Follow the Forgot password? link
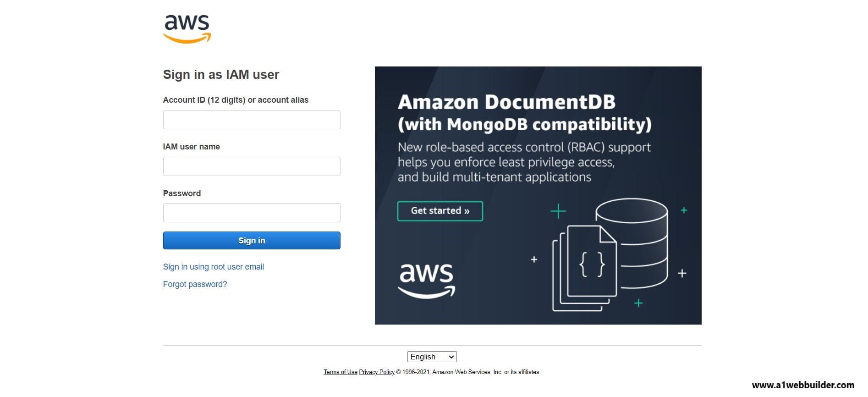The image size is (868, 397). pyautogui.click(x=195, y=284)
